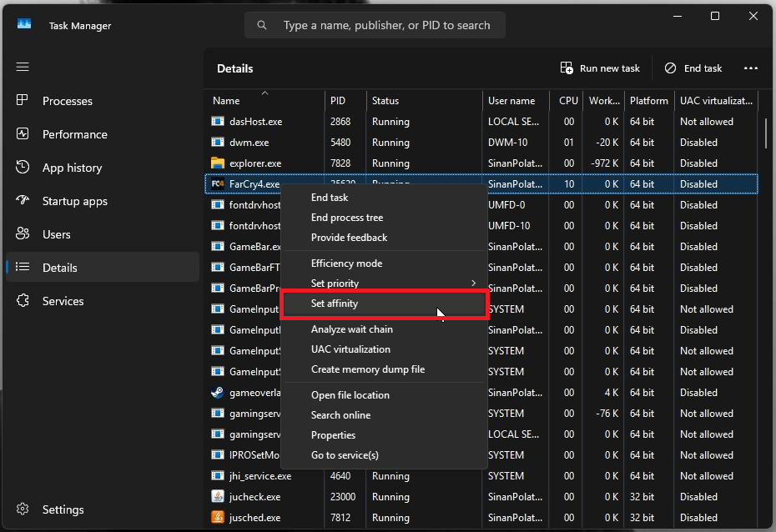Focus the name, publisher, PID search box

[375, 25]
